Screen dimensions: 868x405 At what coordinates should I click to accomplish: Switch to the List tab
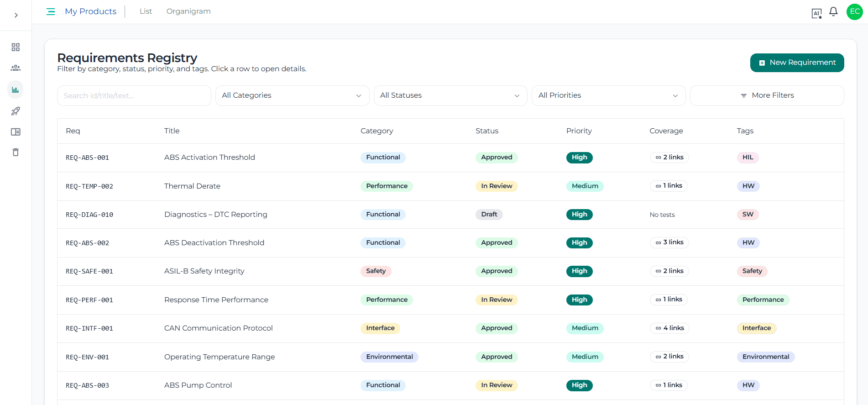tap(146, 11)
